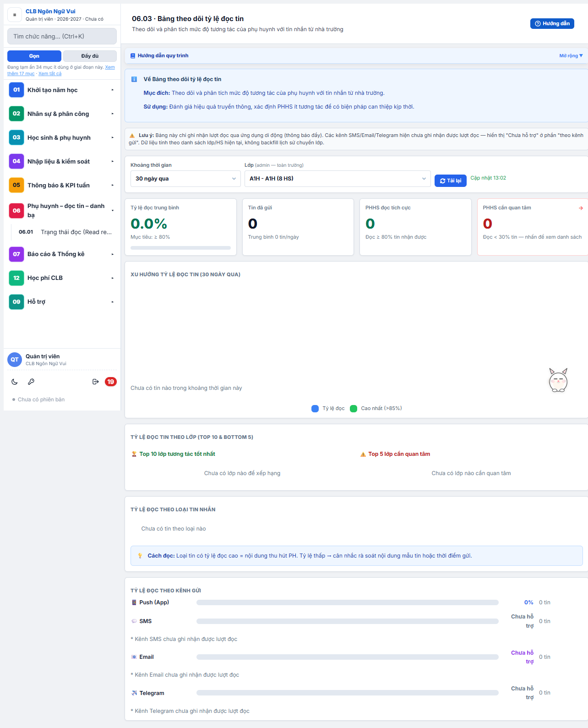This screenshot has width=588, height=728.
Task: Toggle Cao nhất (>85%) legend series
Action: pyautogui.click(x=376, y=409)
